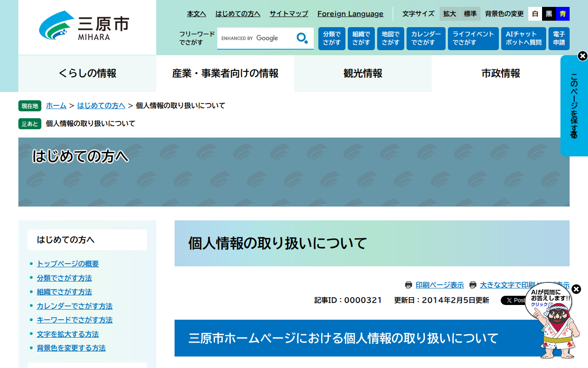Select black background color
Screen dimensions: 588x368
pyautogui.click(x=549, y=14)
